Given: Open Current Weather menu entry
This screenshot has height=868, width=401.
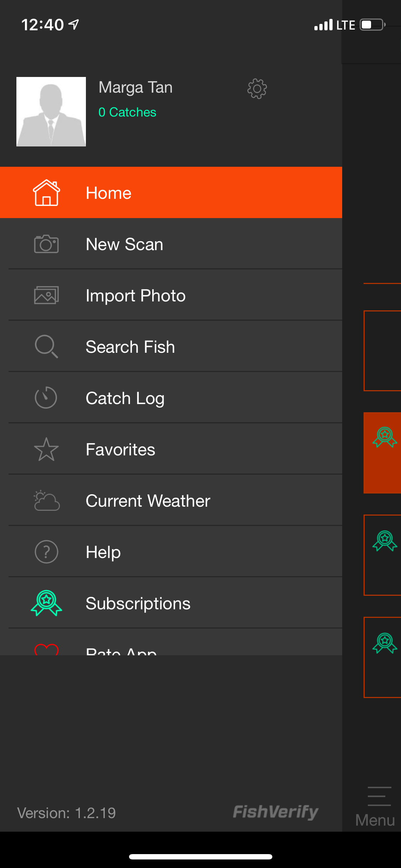Looking at the screenshot, I should click(x=148, y=501).
